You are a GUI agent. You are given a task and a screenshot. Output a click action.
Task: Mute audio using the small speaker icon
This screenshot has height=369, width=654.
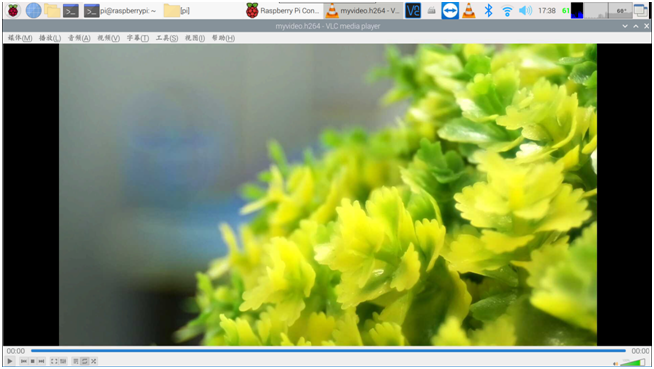(x=616, y=364)
